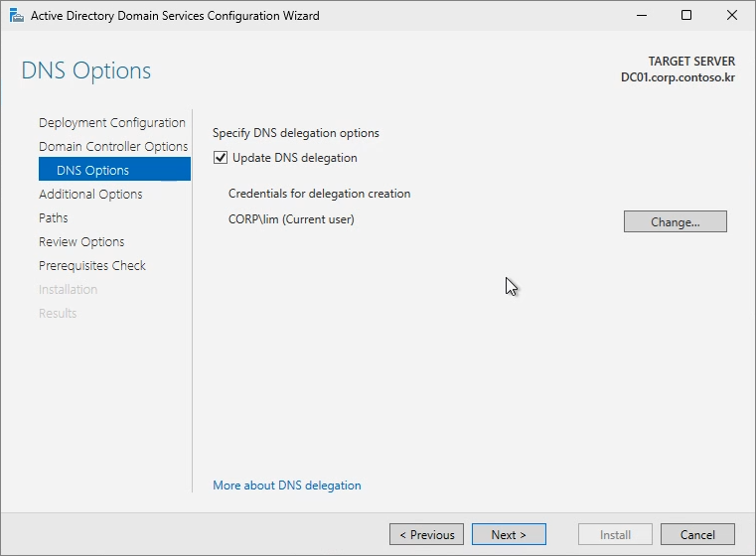Go to the Next wizard page
The height and width of the screenshot is (556, 756).
click(x=509, y=534)
